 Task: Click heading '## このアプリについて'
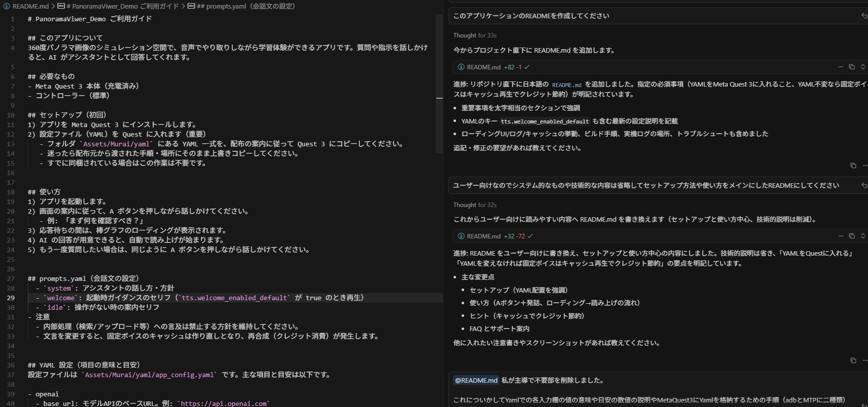[65, 38]
